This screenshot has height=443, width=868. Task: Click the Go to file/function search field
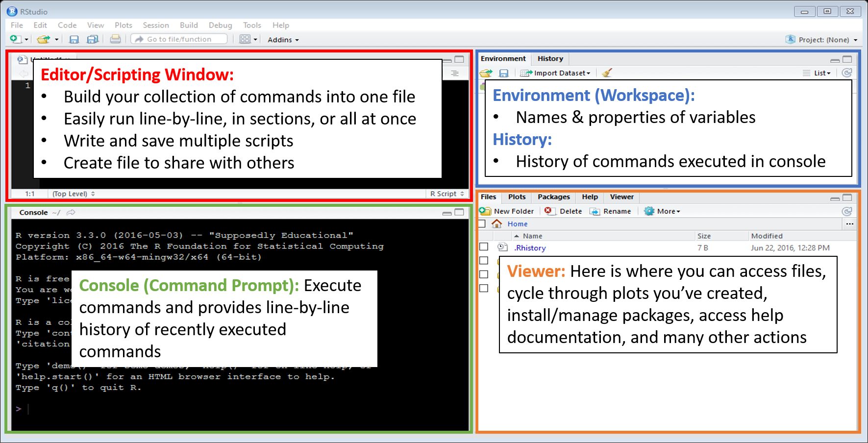[x=179, y=39]
